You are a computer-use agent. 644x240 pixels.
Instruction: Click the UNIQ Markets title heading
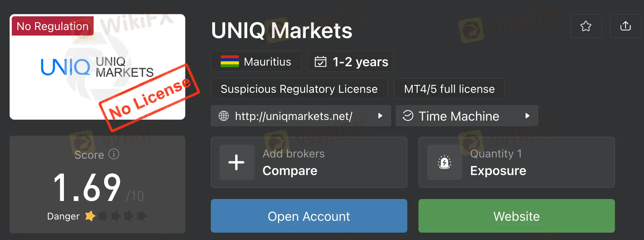pyautogui.click(x=281, y=31)
